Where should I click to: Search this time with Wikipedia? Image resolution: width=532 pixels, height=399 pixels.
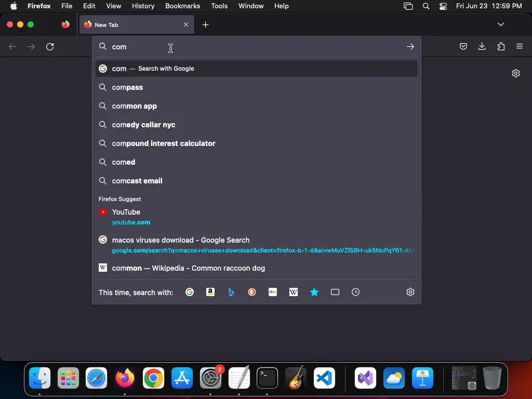click(294, 292)
